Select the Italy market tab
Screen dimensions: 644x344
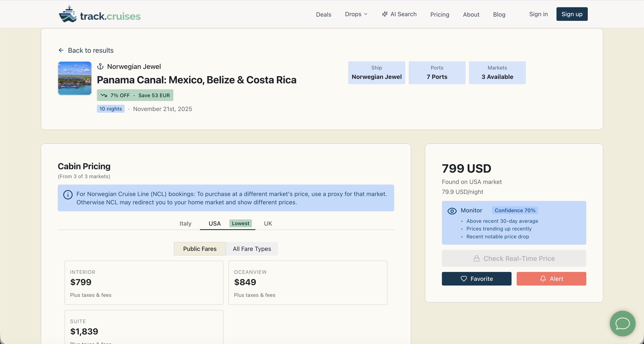[185, 223]
